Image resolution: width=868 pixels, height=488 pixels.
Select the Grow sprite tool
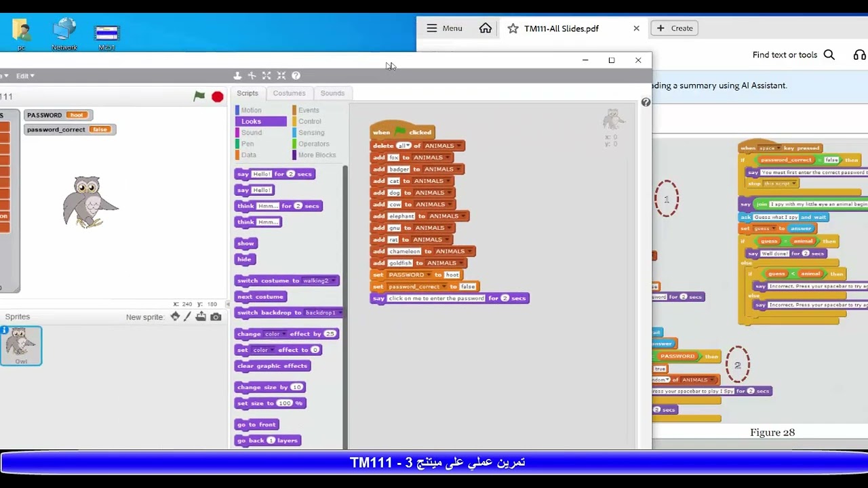(x=267, y=75)
